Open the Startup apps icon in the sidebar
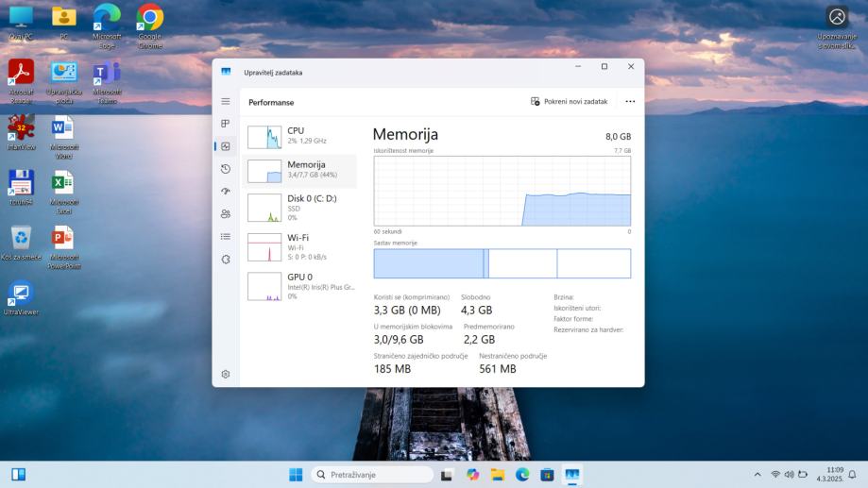 click(226, 192)
